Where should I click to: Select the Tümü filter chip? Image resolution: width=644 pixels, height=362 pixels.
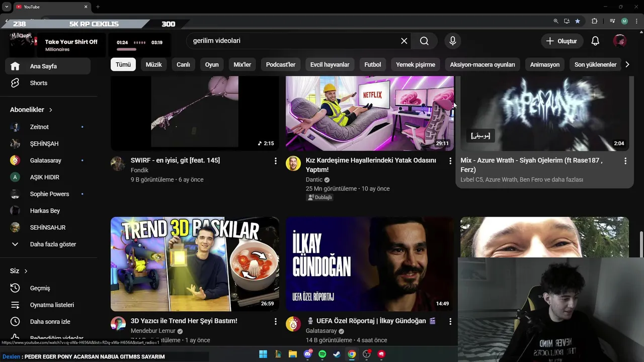(x=123, y=64)
